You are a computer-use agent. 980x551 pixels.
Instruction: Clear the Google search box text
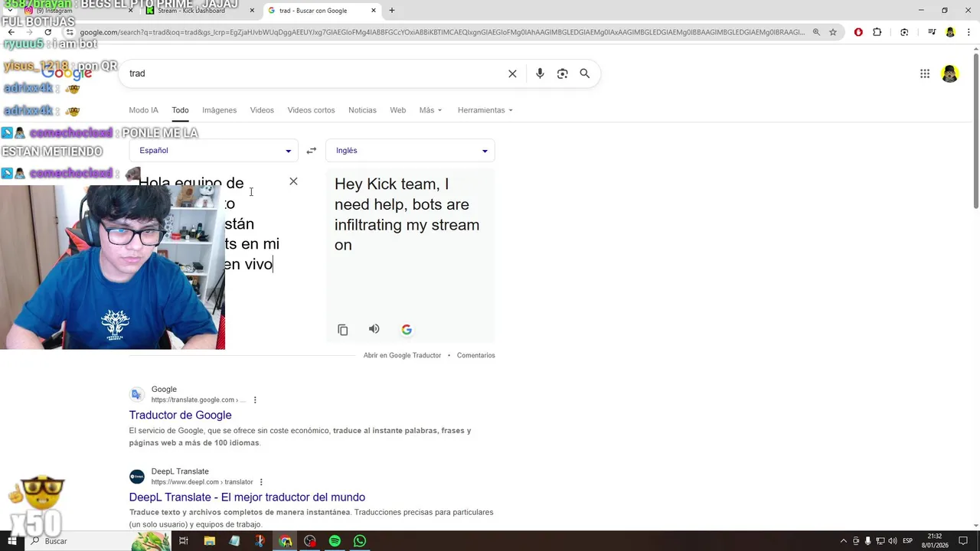click(x=512, y=73)
